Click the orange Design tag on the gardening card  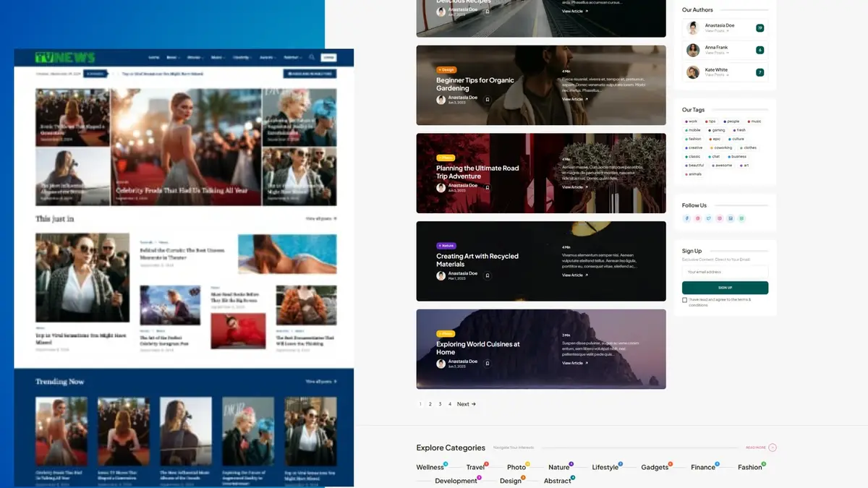coord(446,70)
